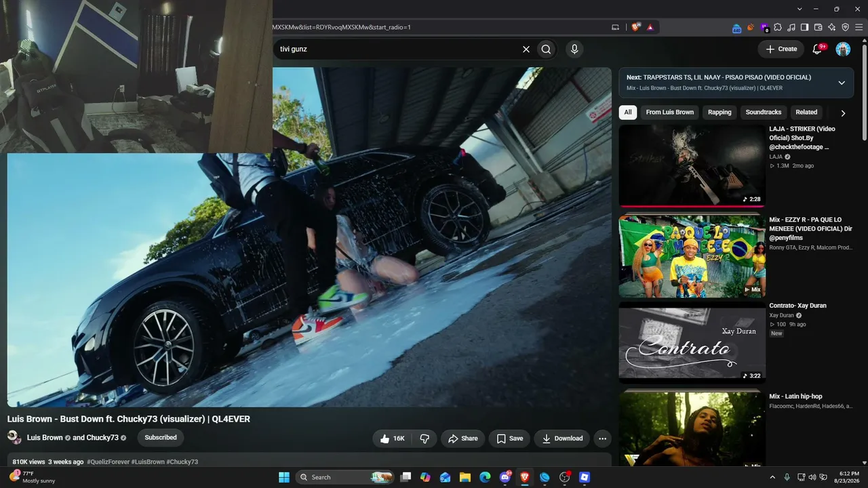Viewport: 868px width, 488px height.
Task: Click the Create button
Action: coord(781,49)
